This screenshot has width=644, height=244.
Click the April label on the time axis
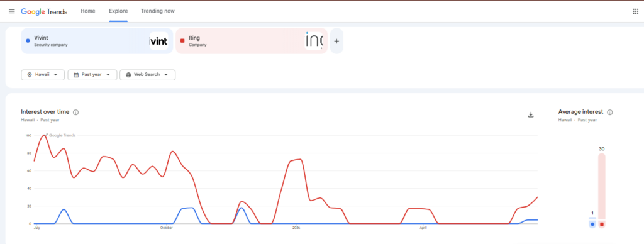point(423,228)
